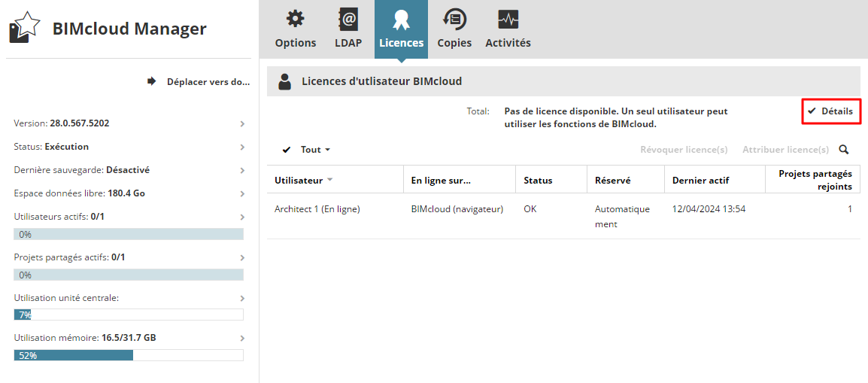Click the Utilisateurs actifs 0% progress bar
Screen dimensions: 868x383
pos(129,234)
